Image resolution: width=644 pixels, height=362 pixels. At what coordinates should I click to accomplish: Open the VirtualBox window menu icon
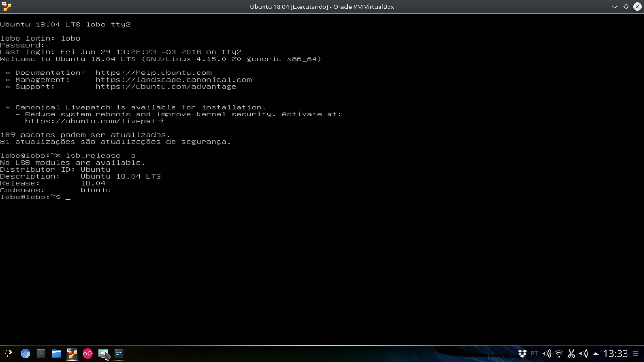(x=7, y=7)
